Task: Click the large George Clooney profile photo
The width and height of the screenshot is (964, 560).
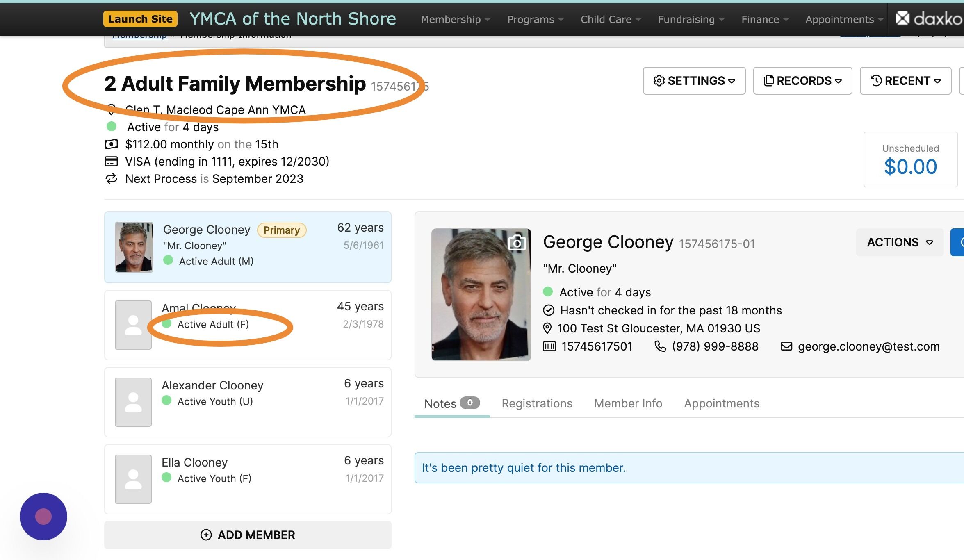Action: click(x=481, y=295)
